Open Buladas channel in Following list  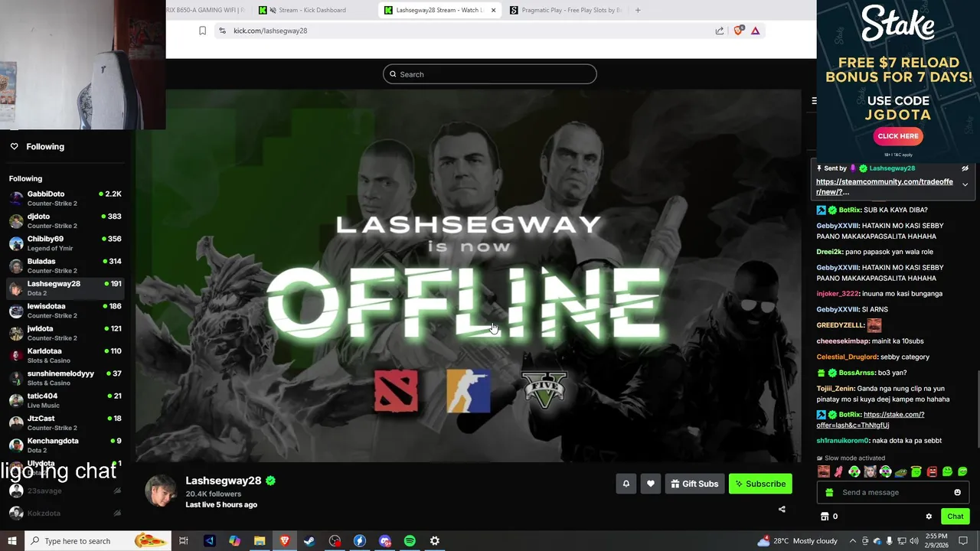pyautogui.click(x=65, y=266)
